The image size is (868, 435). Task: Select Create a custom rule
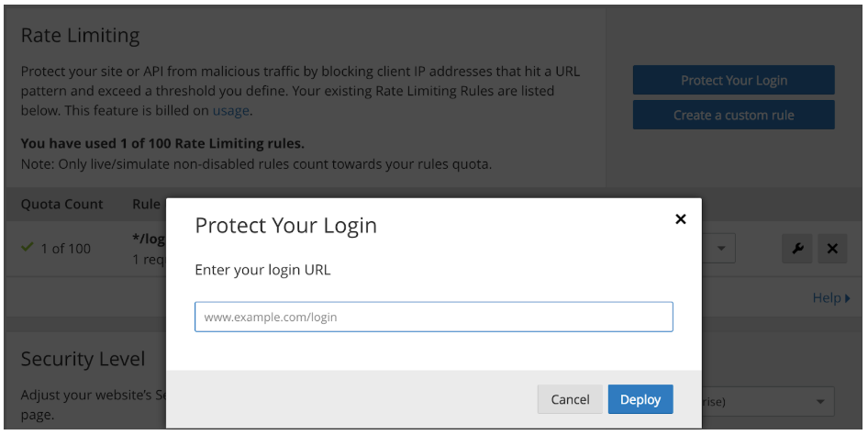click(733, 116)
